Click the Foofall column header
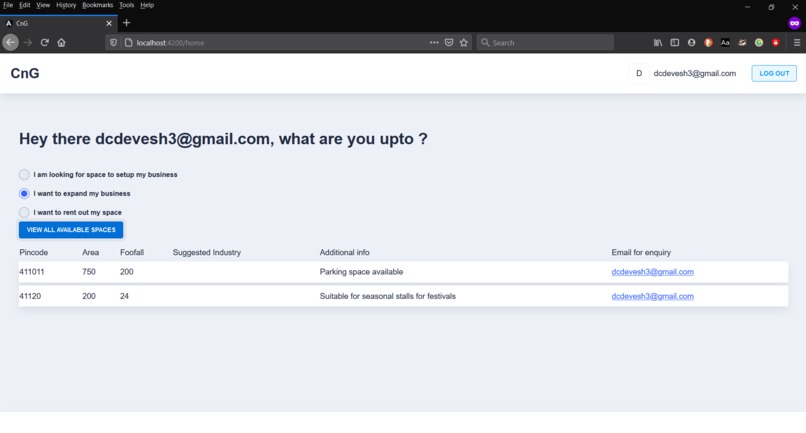The image size is (806, 433). (132, 252)
